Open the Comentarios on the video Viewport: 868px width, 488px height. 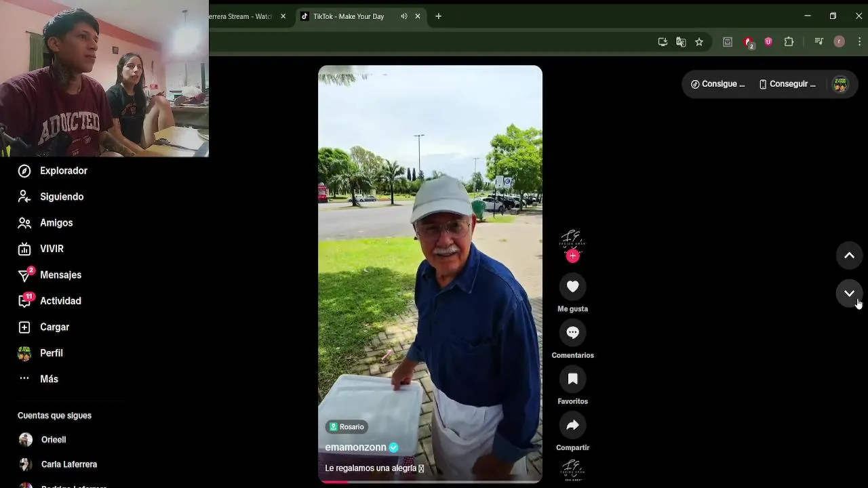pyautogui.click(x=572, y=333)
